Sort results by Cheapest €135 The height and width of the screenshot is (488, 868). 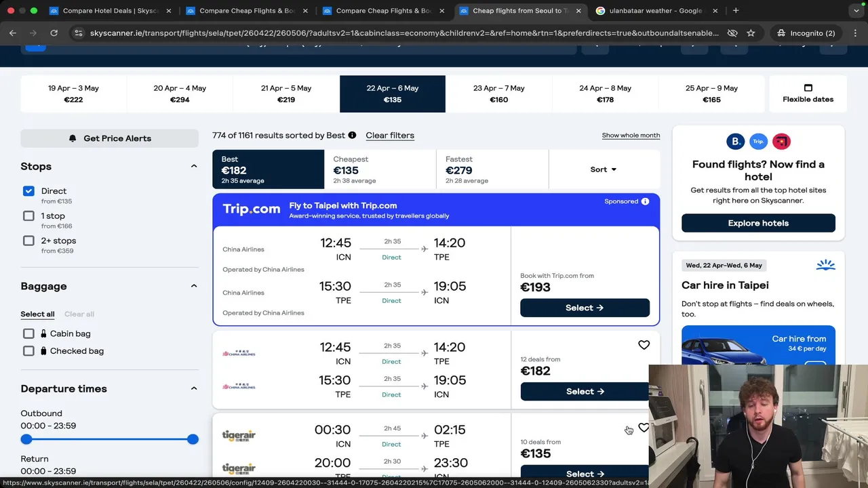click(380, 169)
